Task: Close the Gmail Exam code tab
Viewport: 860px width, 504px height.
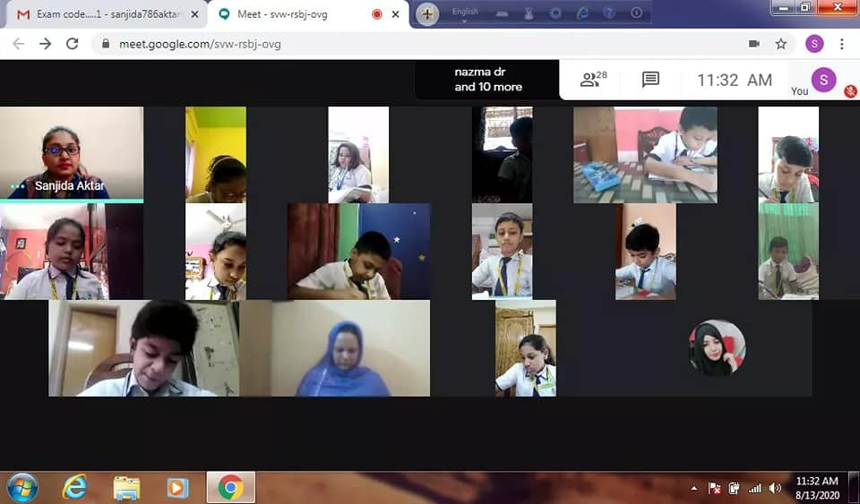Action: 194,14
